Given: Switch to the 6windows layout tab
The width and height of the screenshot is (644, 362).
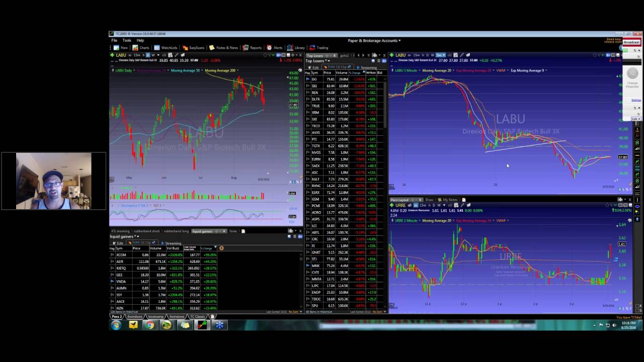Looking at the screenshot, I should [x=134, y=317].
